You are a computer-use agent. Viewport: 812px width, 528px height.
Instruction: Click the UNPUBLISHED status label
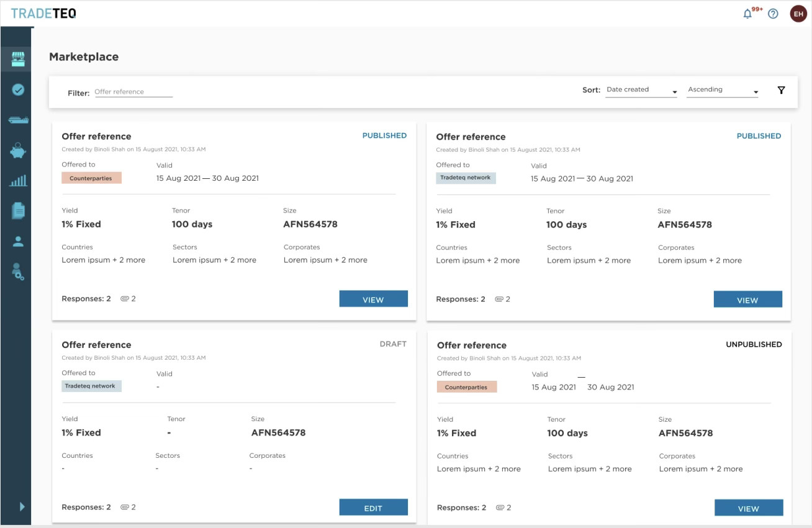754,344
